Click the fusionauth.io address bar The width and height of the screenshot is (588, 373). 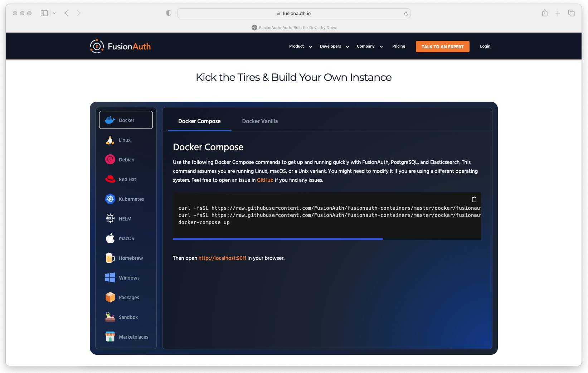[x=293, y=13]
